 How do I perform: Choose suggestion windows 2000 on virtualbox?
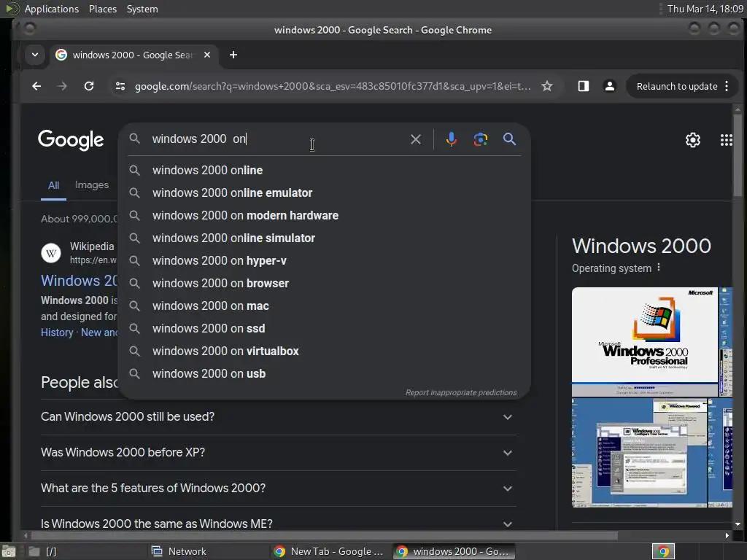(x=324, y=351)
